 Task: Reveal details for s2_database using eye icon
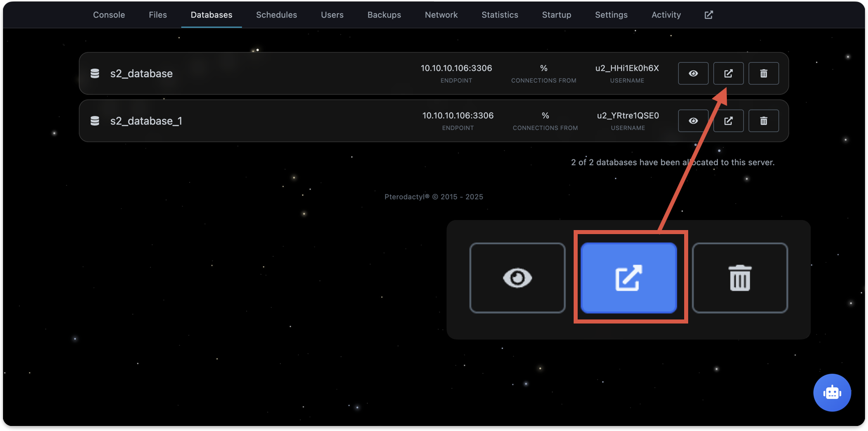(693, 73)
